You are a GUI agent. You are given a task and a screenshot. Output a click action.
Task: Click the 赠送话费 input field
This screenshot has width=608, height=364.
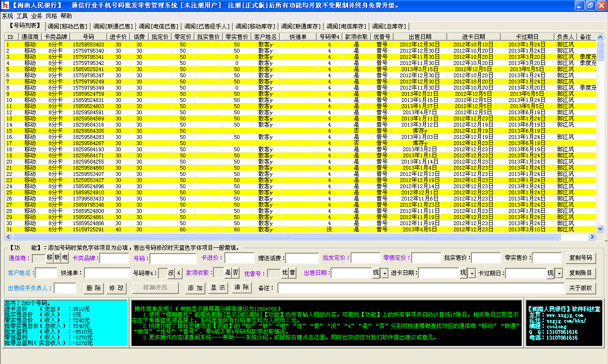302,258
